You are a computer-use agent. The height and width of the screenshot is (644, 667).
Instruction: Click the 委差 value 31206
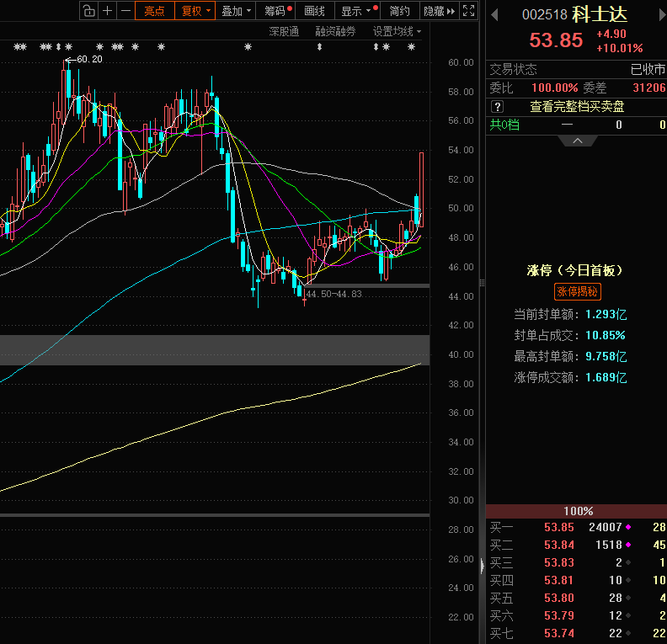tap(649, 88)
